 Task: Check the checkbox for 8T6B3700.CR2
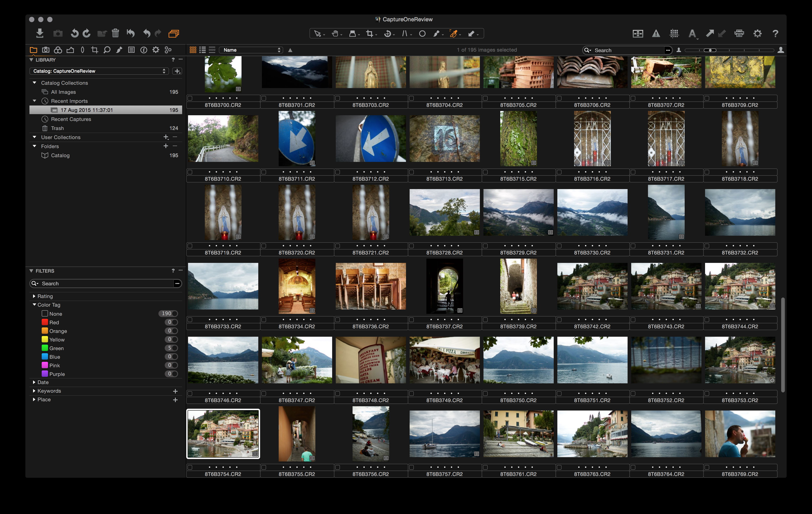[190, 98]
